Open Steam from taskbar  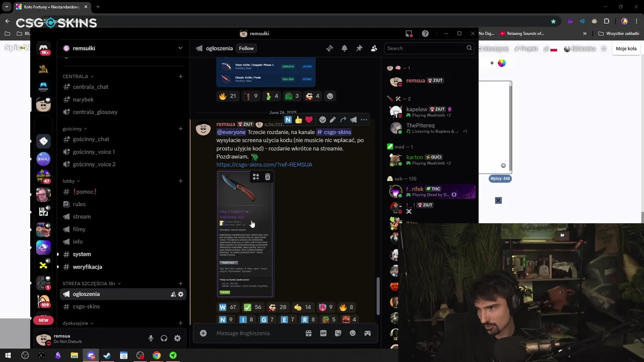107,355
